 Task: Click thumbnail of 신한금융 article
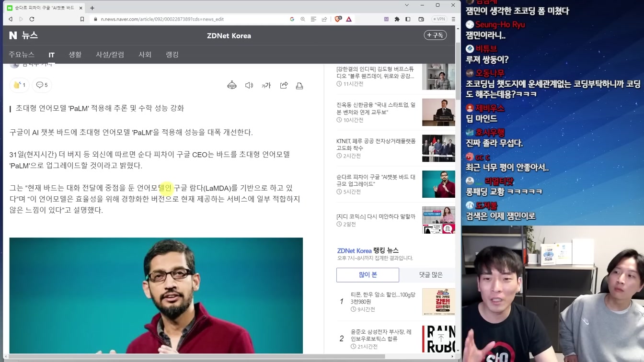438,113
